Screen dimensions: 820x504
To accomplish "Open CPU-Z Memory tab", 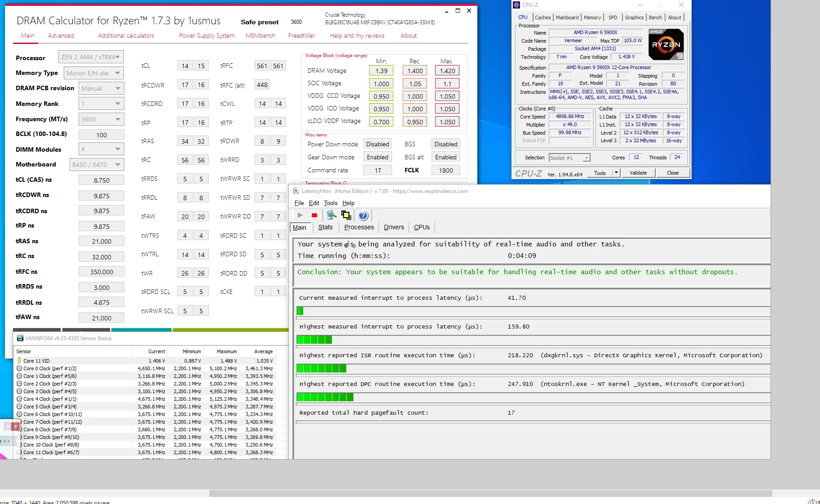I will pos(592,18).
